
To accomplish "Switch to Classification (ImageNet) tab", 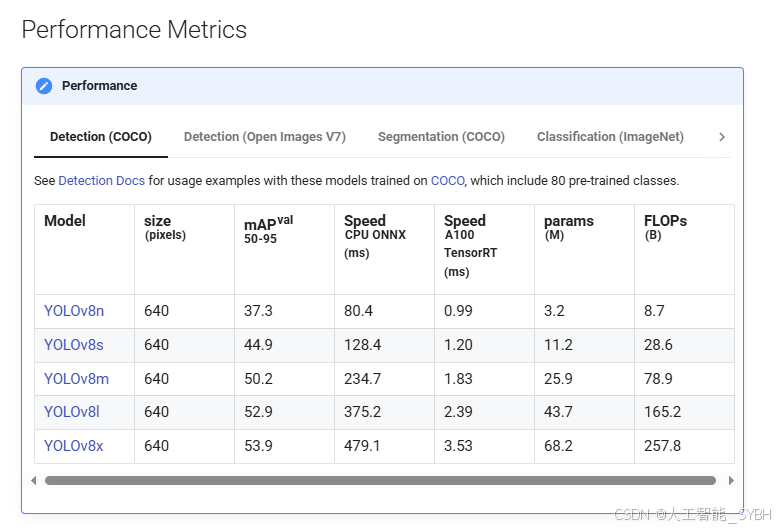I will [x=610, y=137].
